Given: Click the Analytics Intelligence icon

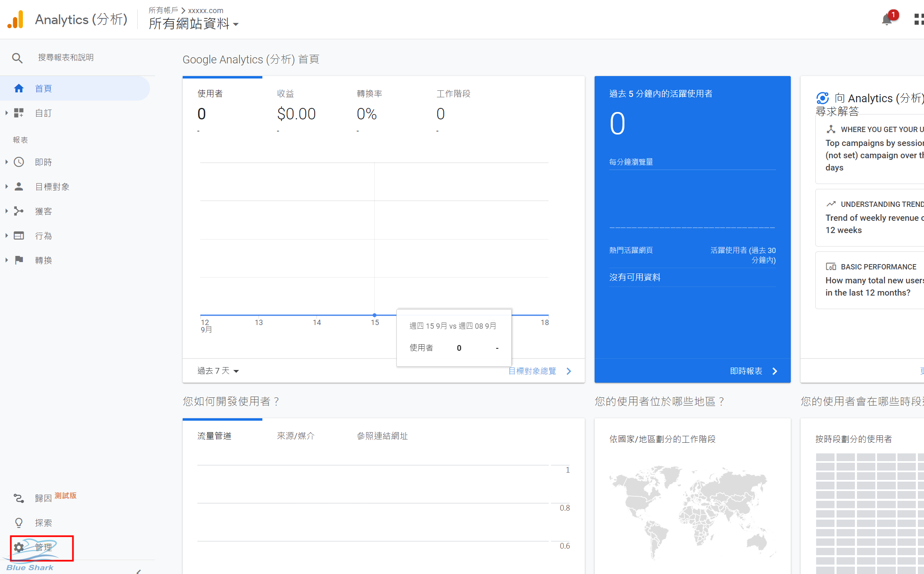Looking at the screenshot, I should coord(822,98).
